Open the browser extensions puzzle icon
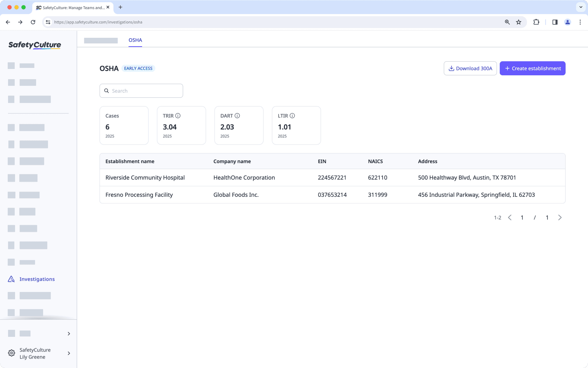 coord(536,22)
